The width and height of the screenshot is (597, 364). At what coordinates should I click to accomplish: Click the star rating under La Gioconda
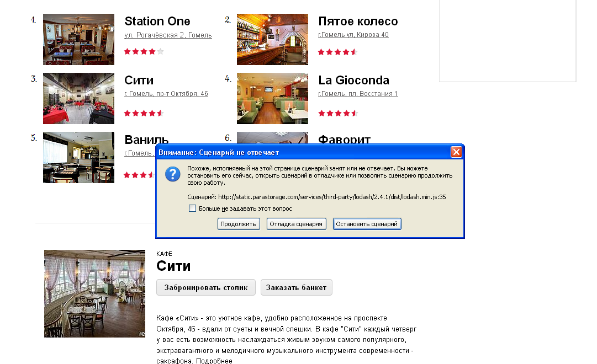338,113
